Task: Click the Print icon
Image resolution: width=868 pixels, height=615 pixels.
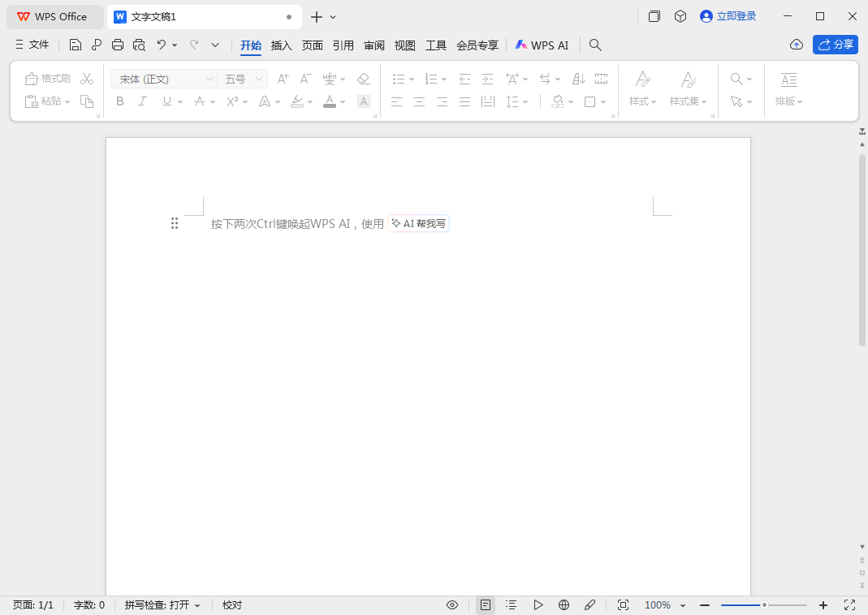Action: pyautogui.click(x=118, y=45)
